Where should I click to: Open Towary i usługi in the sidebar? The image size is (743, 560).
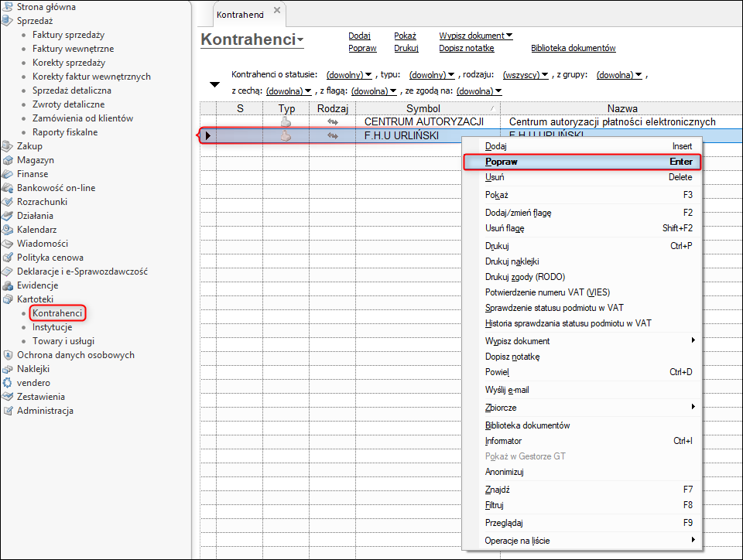pyautogui.click(x=63, y=341)
